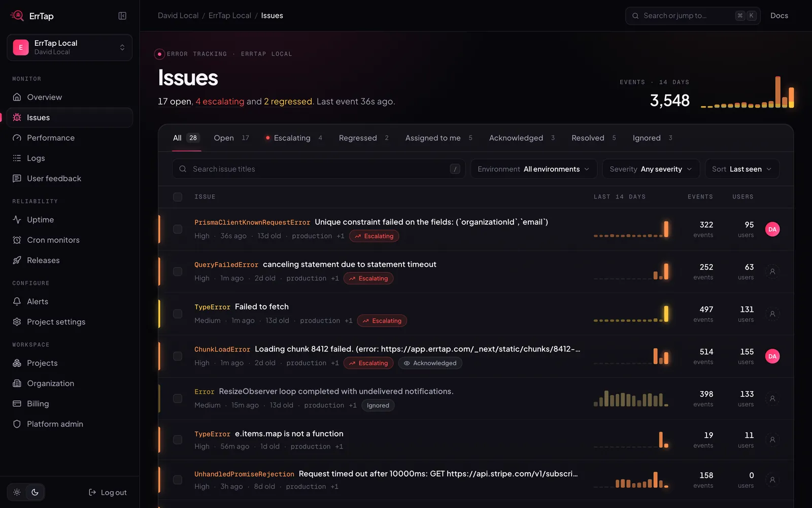
Task: Open the ErrTap Local project switcher
Action: point(70,47)
